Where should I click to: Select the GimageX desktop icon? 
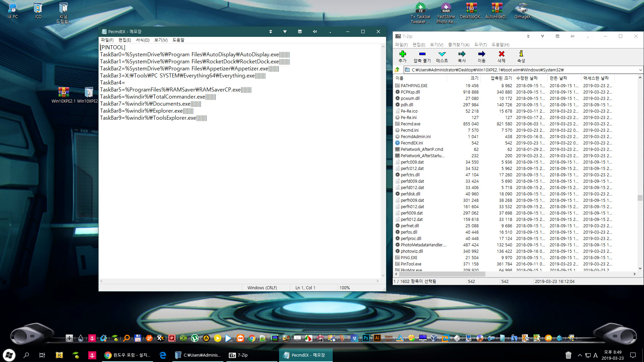522,11
